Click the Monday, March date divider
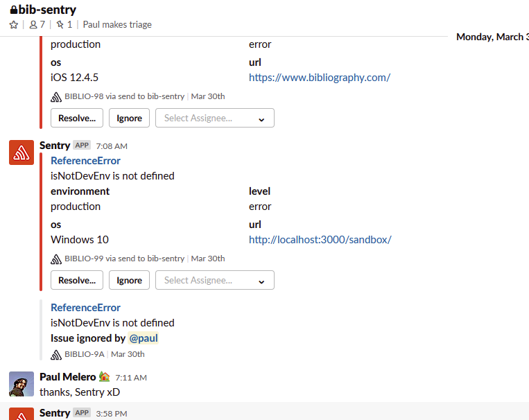 click(492, 37)
